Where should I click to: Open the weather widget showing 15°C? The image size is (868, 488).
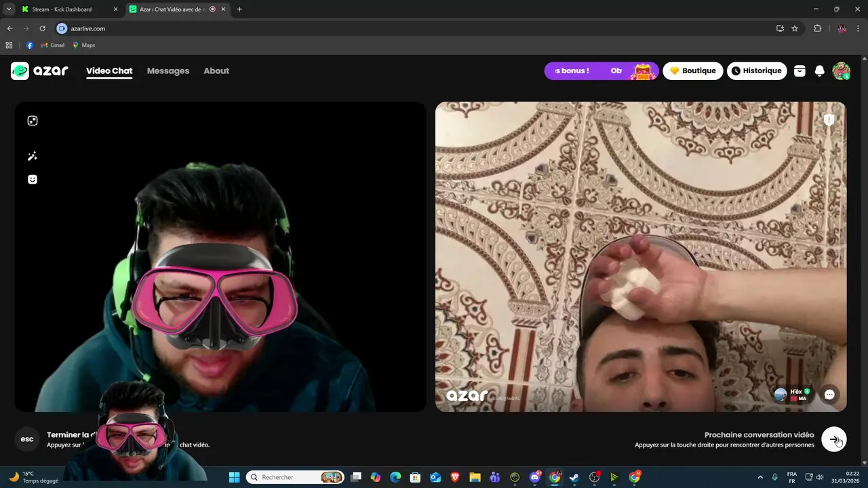[33, 477]
